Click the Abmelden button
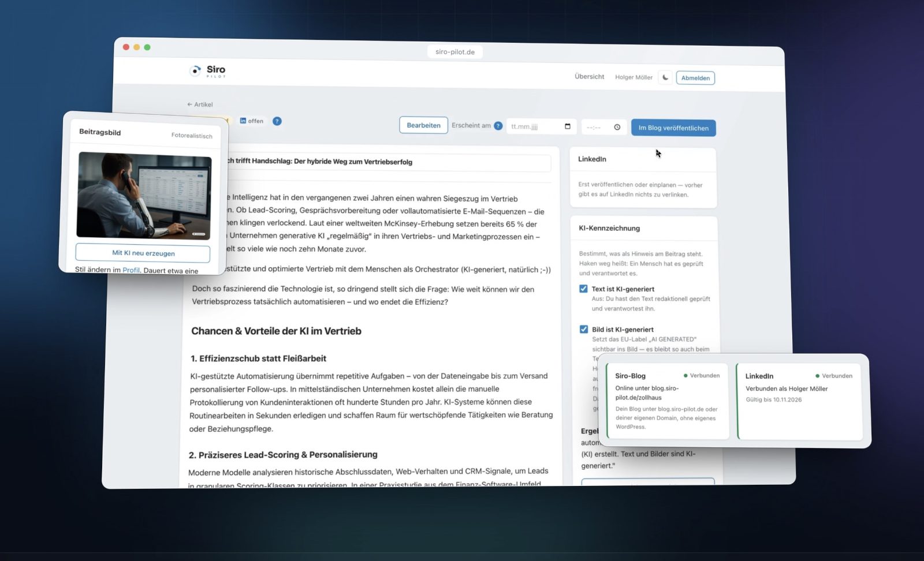The image size is (924, 561). [x=695, y=78]
